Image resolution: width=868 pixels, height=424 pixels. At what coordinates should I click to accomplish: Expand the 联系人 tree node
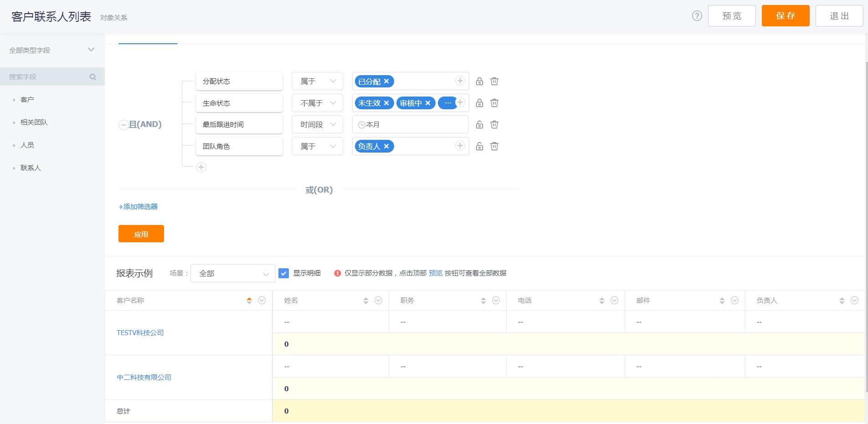tap(14, 168)
